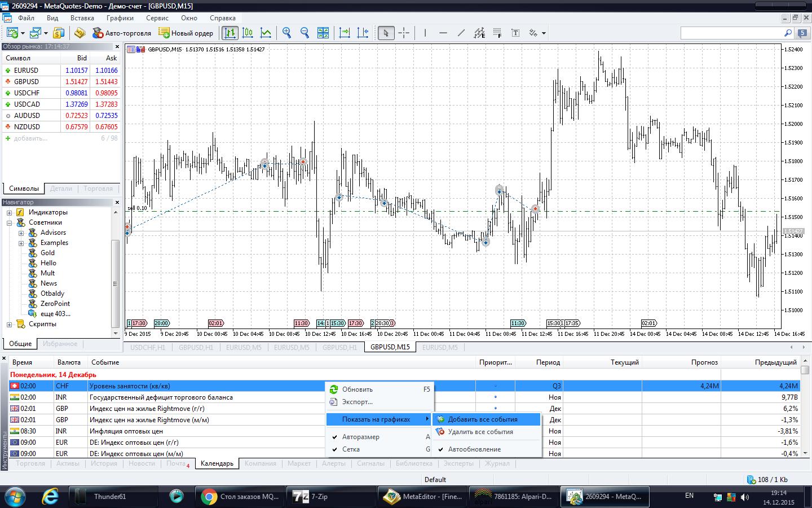The width and height of the screenshot is (812, 508).
Task: Pick the trendline drawing tool
Action: [x=461, y=33]
